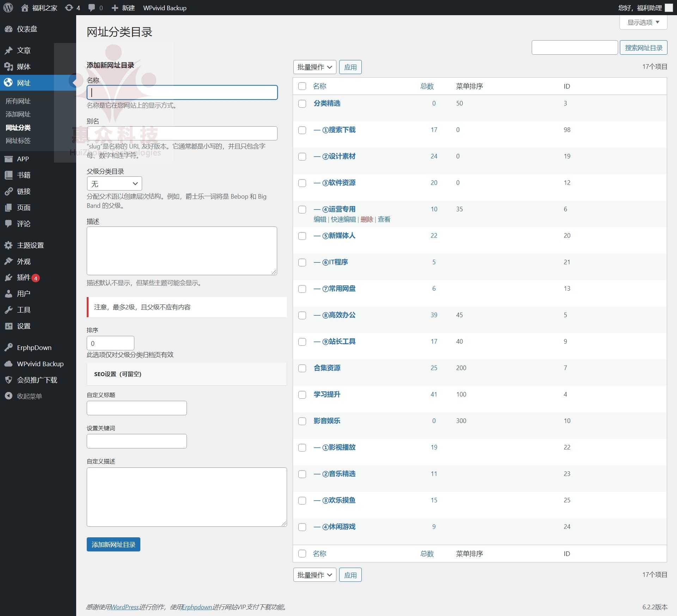Select the checkbox beside 合集资源

(x=302, y=368)
